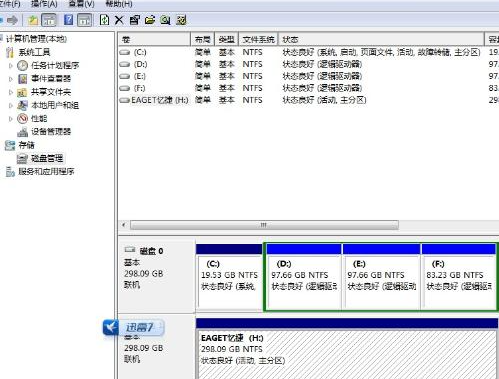The width and height of the screenshot is (499, 379).
Task: Click the magnifier search toolbar icon
Action: tap(165, 20)
